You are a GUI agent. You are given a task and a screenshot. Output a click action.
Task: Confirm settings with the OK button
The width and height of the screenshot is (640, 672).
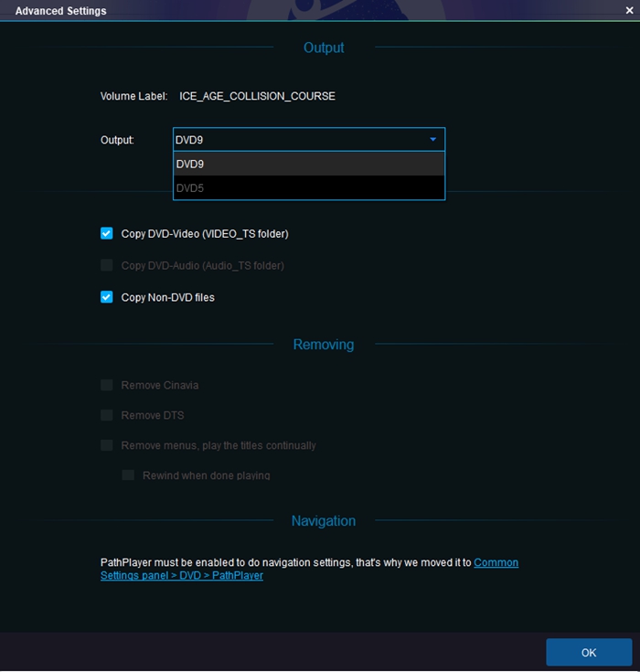[x=589, y=652]
